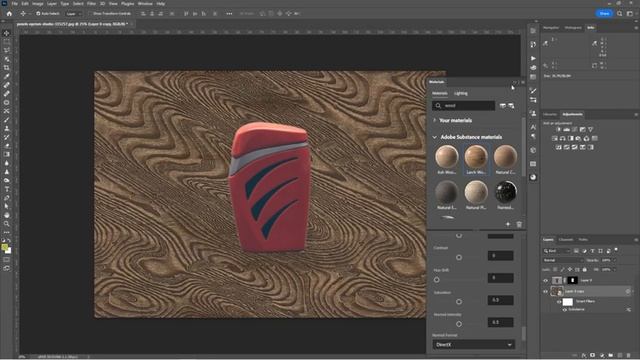Open the Window menu
The width and height of the screenshot is (640, 360).
tap(145, 4)
